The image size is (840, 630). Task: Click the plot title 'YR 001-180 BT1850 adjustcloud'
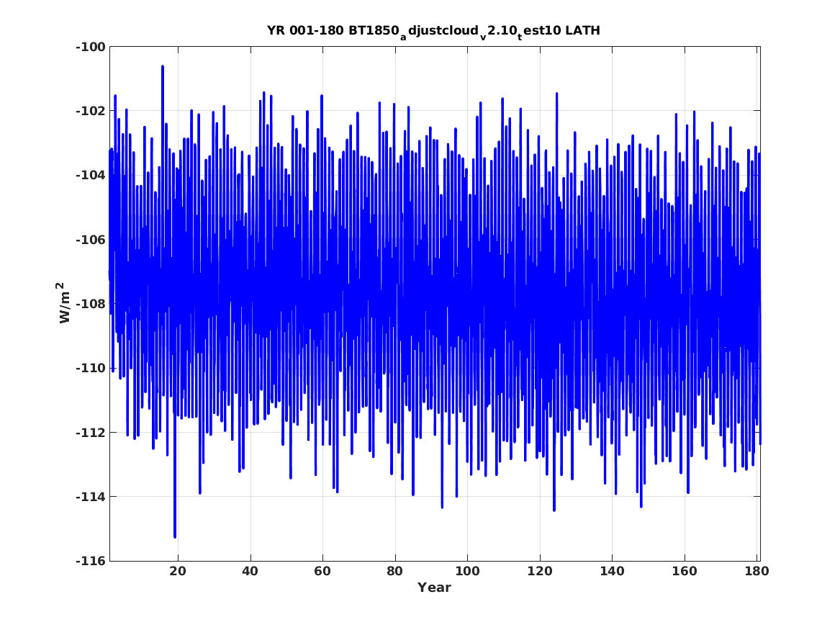tap(433, 32)
